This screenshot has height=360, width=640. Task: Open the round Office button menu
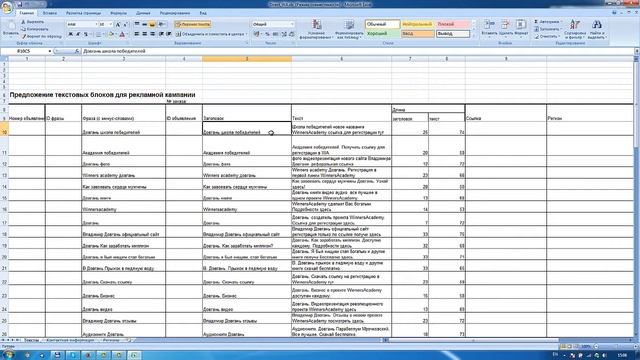click(7, 8)
